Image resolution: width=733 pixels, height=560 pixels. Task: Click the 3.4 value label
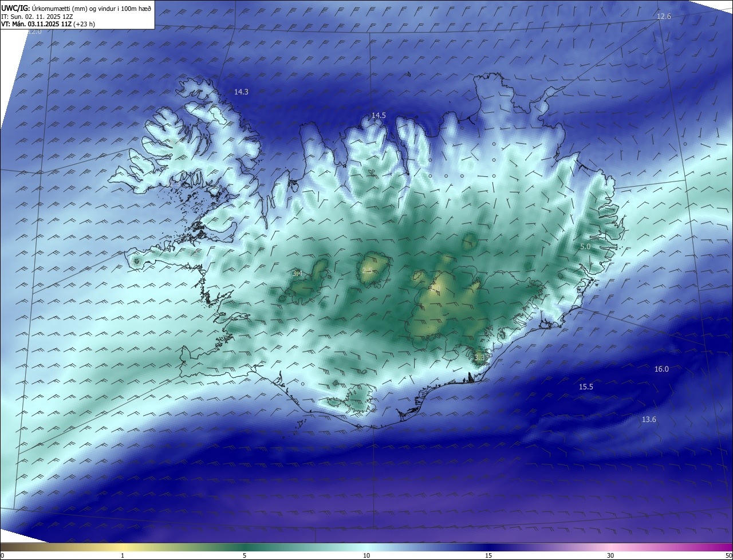(x=297, y=274)
